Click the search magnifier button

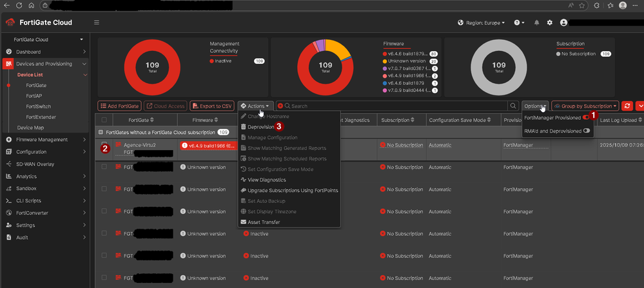click(x=513, y=106)
